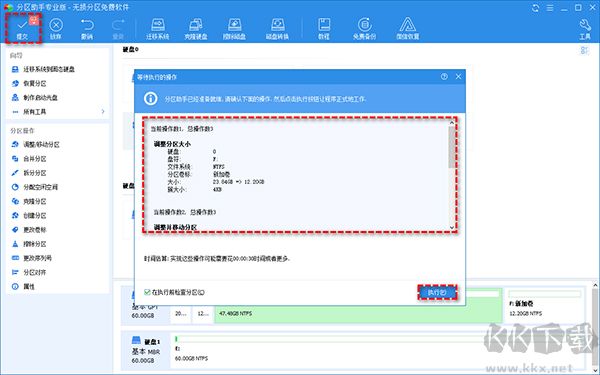Click the 撤销 (Undo) toolbar icon
The height and width of the screenshot is (375, 600).
[87, 29]
